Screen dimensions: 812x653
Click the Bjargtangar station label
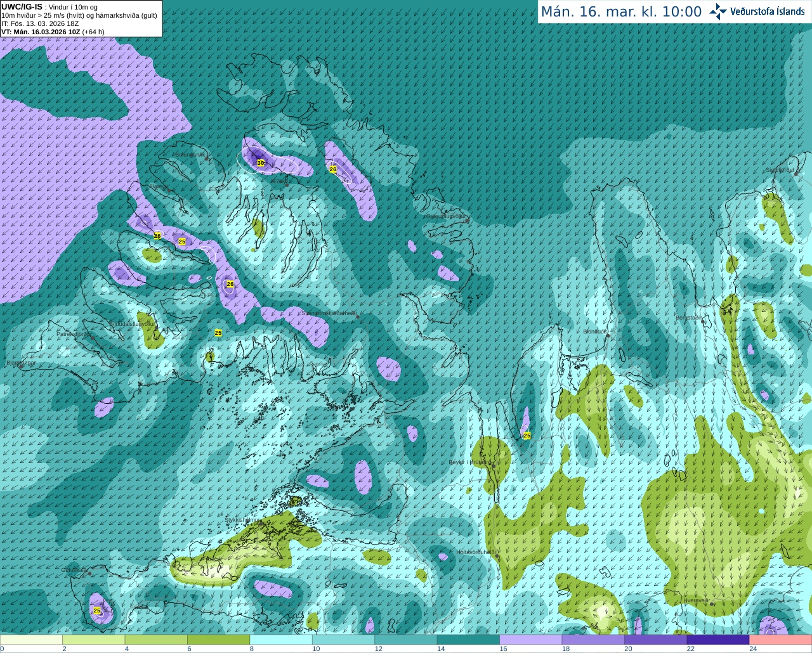[x=21, y=363]
